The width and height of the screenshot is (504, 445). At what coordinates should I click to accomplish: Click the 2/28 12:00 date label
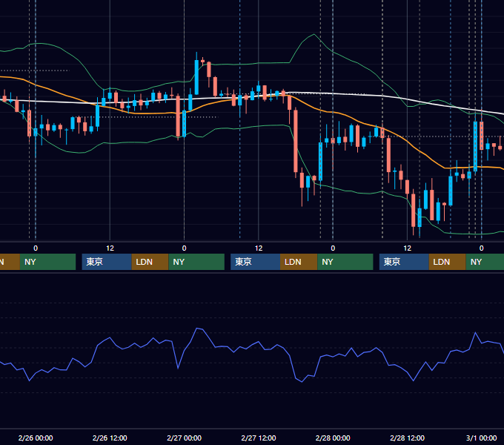click(407, 438)
